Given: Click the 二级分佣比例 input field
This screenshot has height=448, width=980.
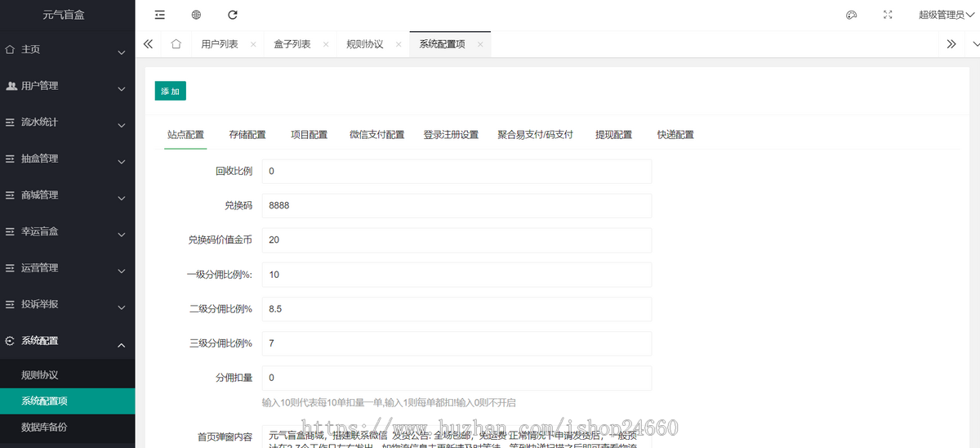Looking at the screenshot, I should pyautogui.click(x=457, y=309).
